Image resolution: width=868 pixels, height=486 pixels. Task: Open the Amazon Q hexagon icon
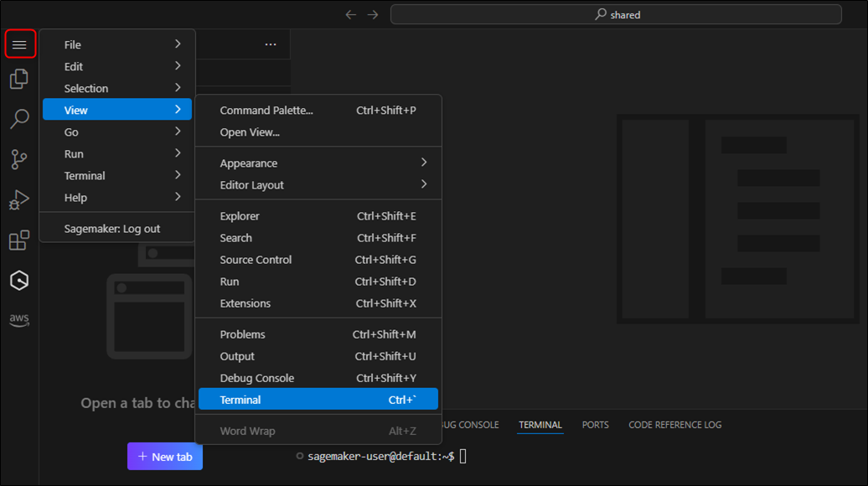click(19, 281)
